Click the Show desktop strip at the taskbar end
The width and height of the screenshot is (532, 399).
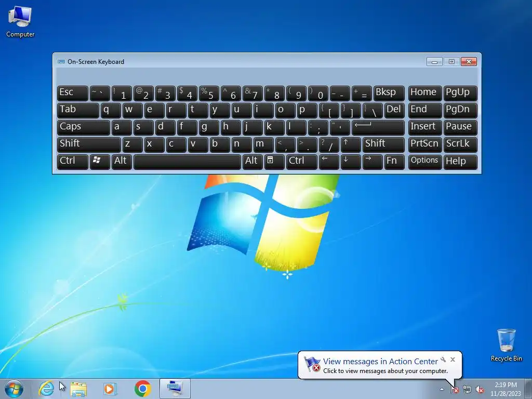tap(528, 389)
